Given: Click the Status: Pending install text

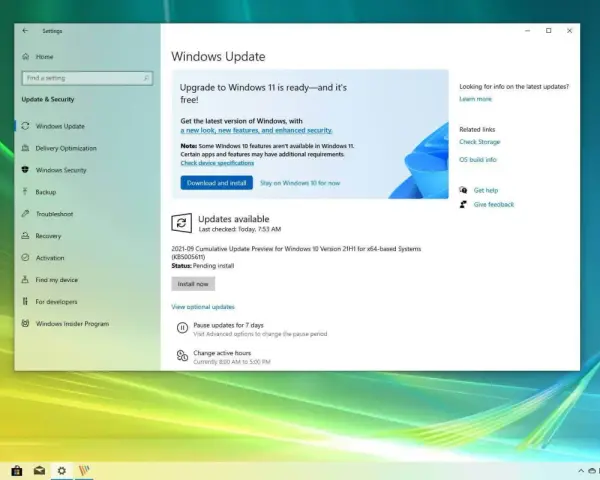Looking at the screenshot, I should point(202,266).
